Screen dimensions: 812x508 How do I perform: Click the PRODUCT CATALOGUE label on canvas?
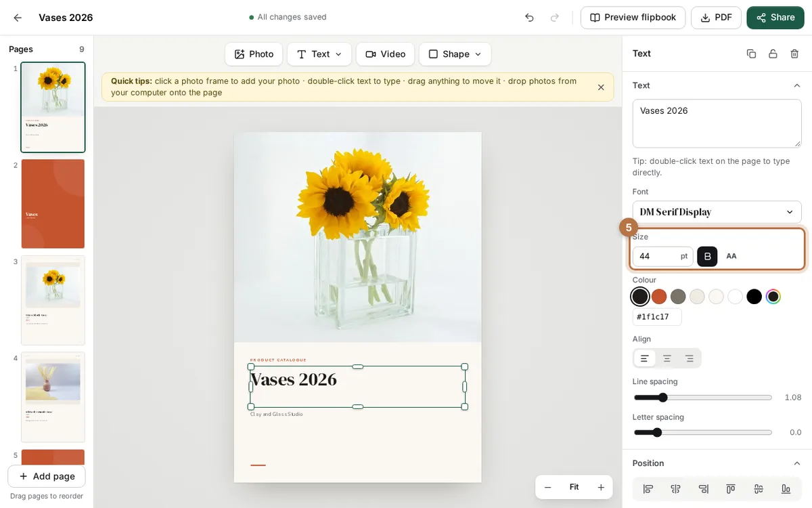tap(278, 360)
